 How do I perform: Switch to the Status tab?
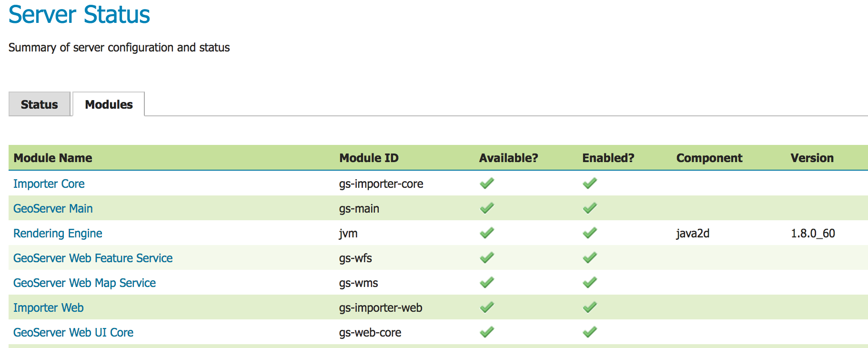pos(40,104)
